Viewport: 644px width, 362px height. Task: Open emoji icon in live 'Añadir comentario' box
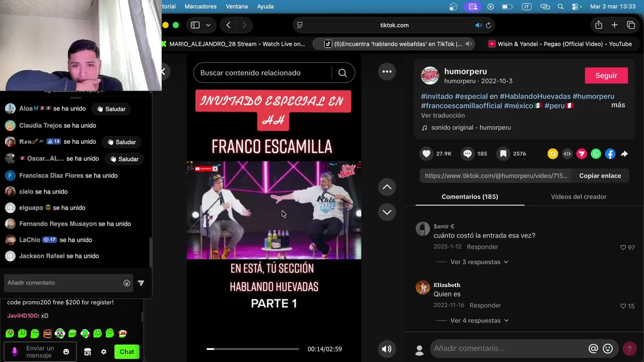[x=127, y=283]
